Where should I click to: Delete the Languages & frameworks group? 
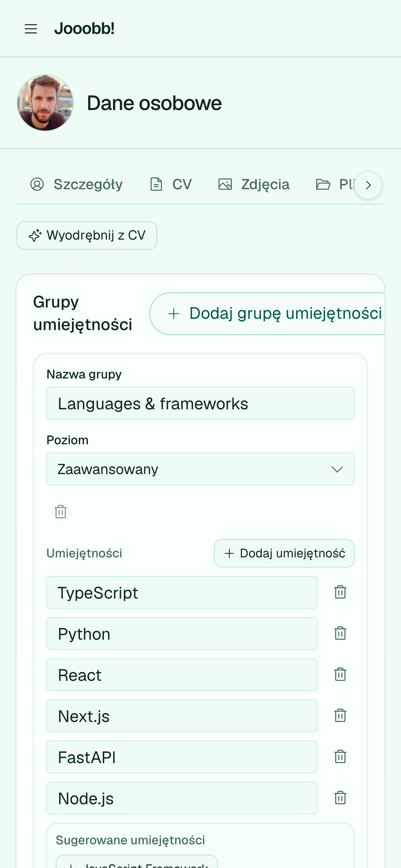(x=61, y=511)
